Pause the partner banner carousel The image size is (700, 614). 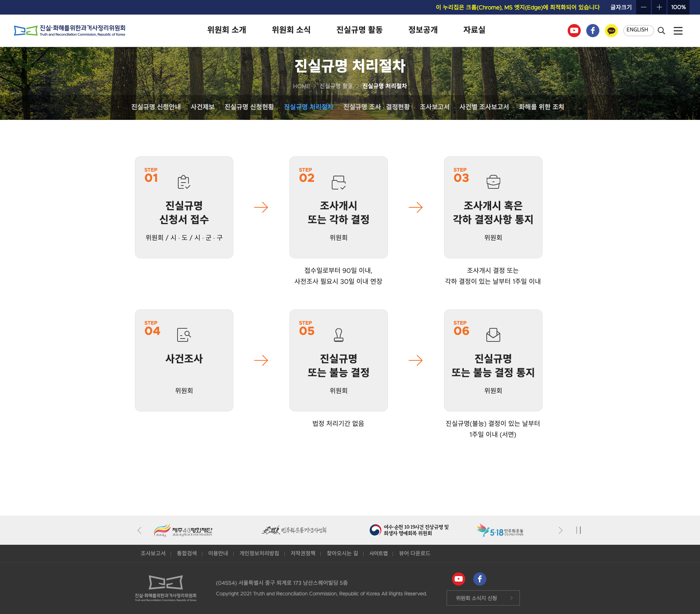pos(578,530)
